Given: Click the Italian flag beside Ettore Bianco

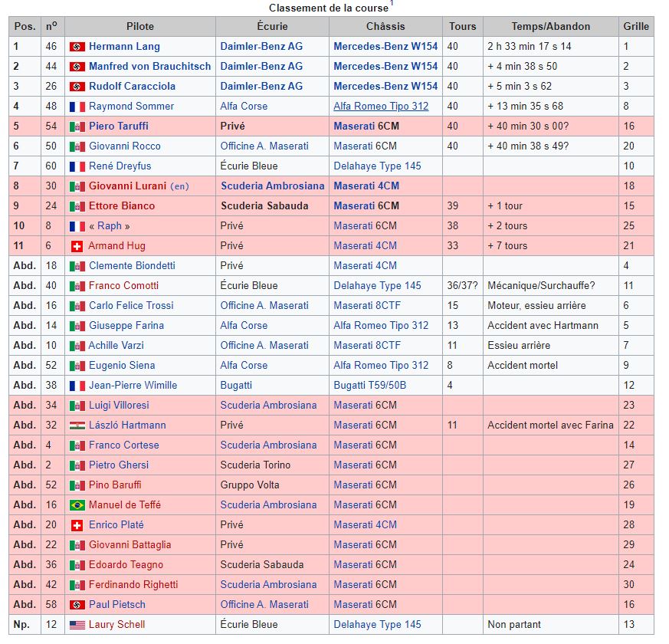Looking at the screenshot, I should pos(77,206).
